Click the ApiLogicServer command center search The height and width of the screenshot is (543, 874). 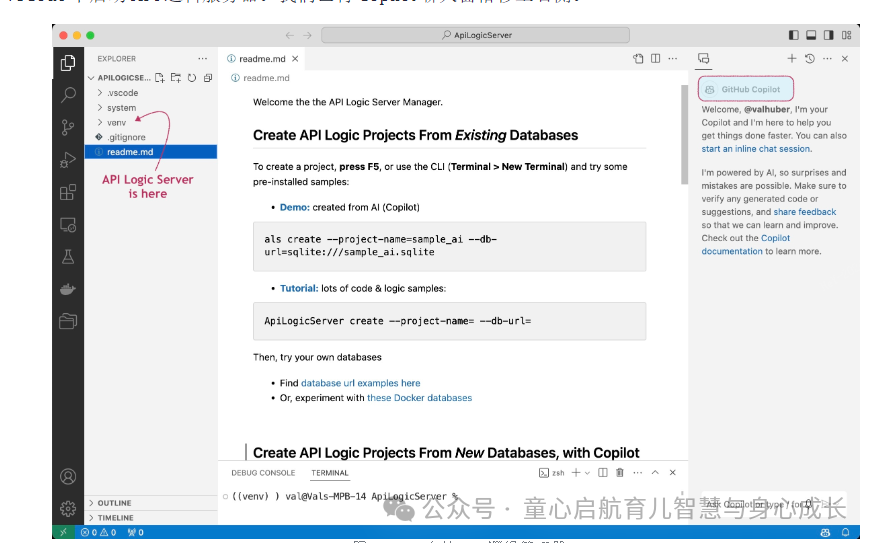(475, 35)
